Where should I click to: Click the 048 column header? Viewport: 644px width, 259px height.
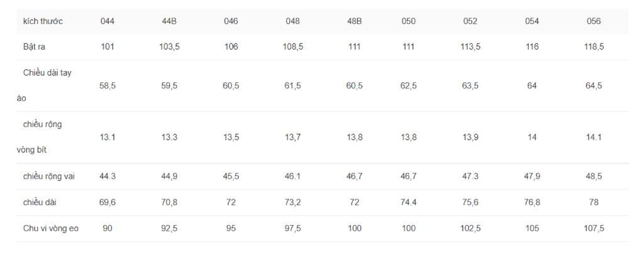tap(292, 21)
